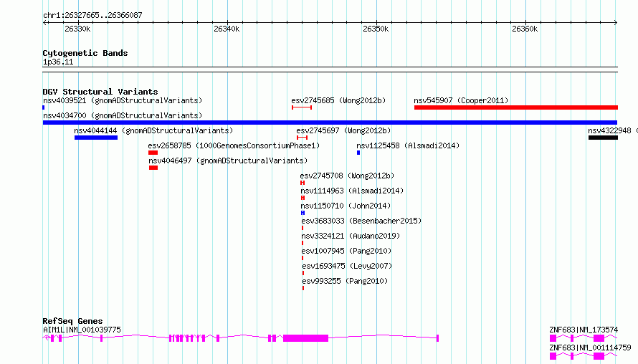
Task: Select the esv2658785 red variant block
Action: tap(153, 153)
